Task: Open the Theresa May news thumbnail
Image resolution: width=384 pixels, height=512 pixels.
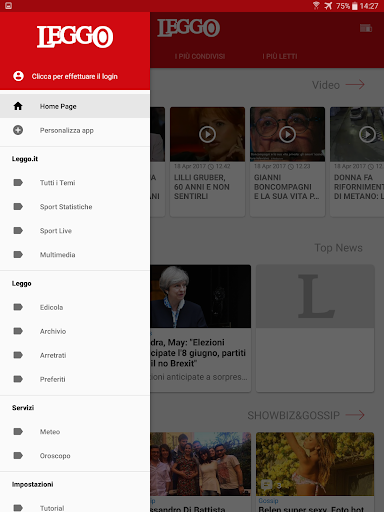Action: 201,296
